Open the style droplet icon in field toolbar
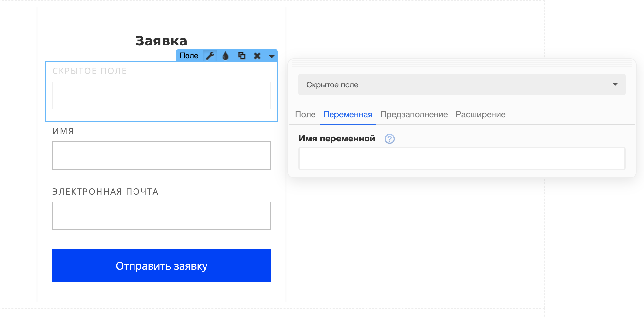 coord(225,56)
